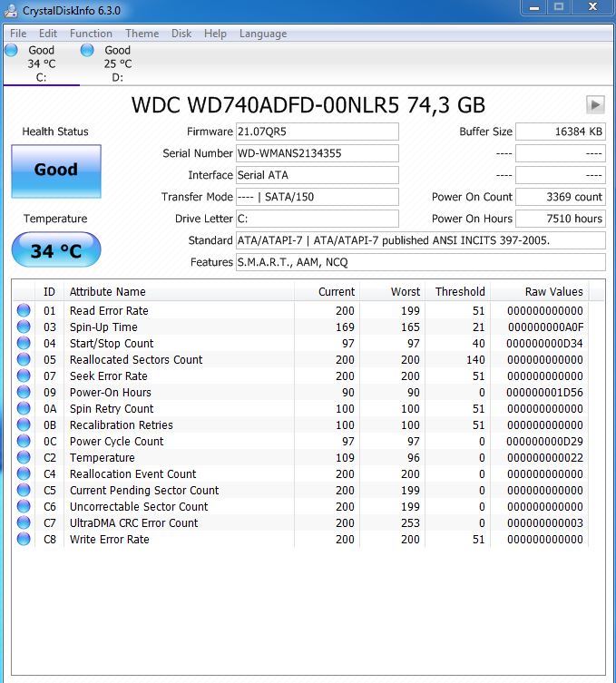Click the Raw Values column header
The image size is (616, 683).
539,291
